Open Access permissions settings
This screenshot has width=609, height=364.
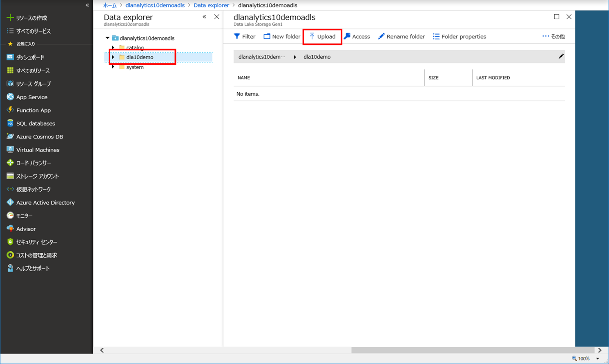click(357, 37)
